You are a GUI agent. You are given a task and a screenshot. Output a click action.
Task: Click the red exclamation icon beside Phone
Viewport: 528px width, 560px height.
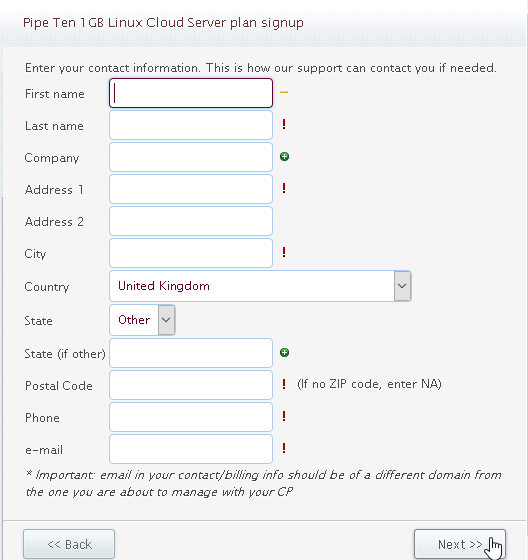click(284, 416)
